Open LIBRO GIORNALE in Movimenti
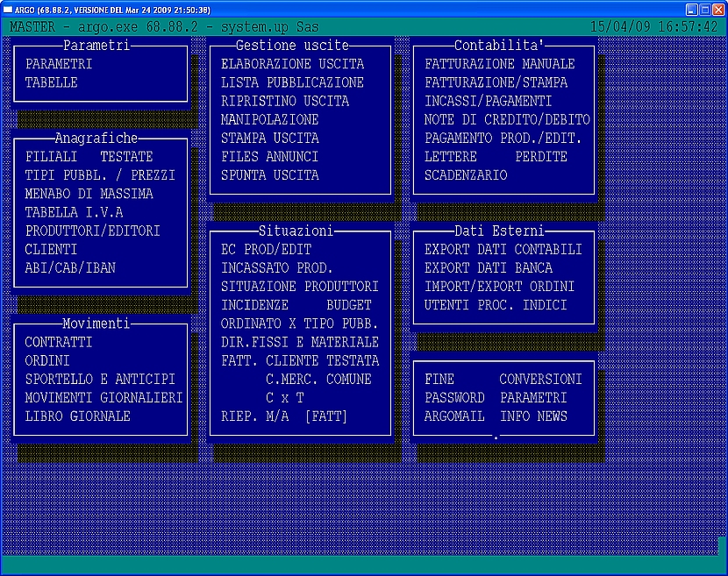This screenshot has height=576, width=728. tap(77, 416)
